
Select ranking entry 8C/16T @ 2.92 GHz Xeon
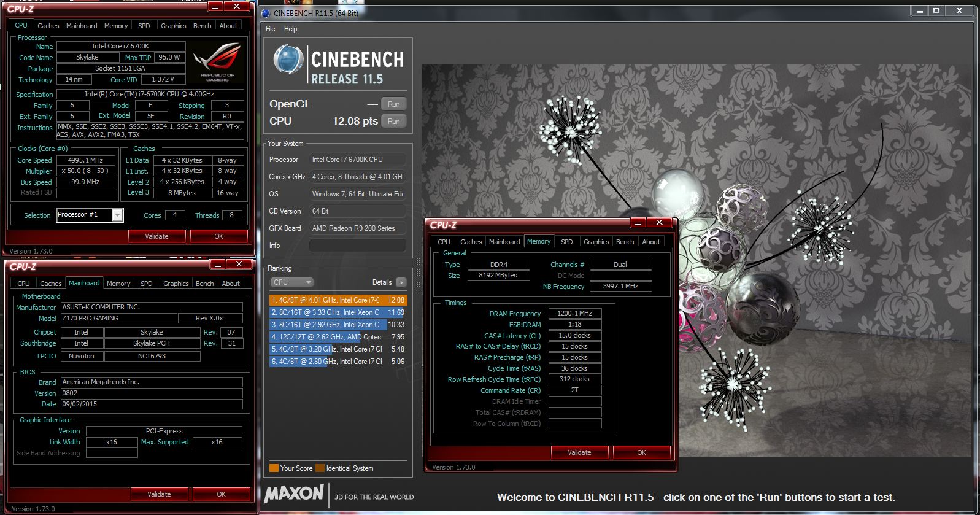(338, 325)
